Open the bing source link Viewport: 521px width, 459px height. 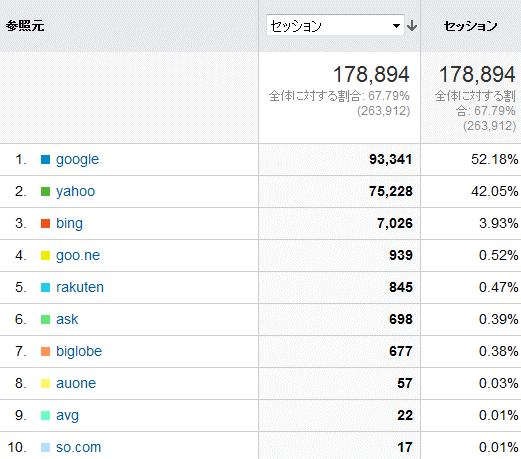[x=69, y=223]
